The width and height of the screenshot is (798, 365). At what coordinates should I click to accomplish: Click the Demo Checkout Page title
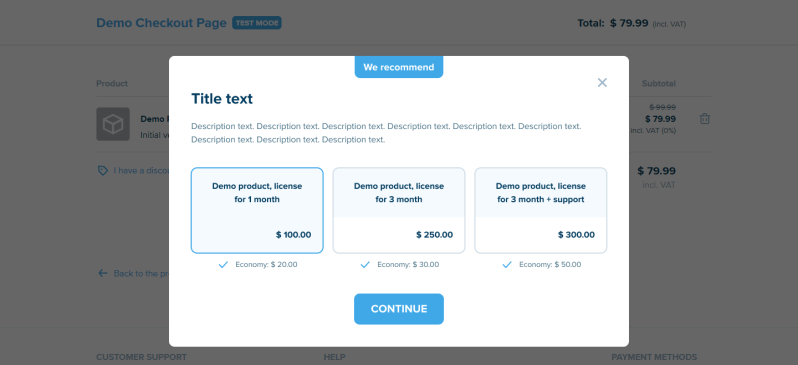pos(161,23)
